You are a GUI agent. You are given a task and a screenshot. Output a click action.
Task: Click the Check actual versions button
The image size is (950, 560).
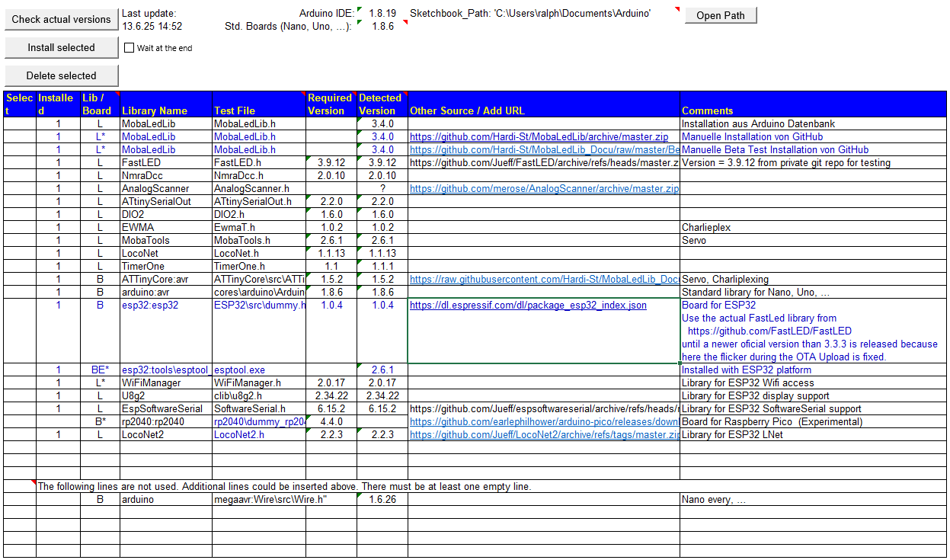[61, 19]
